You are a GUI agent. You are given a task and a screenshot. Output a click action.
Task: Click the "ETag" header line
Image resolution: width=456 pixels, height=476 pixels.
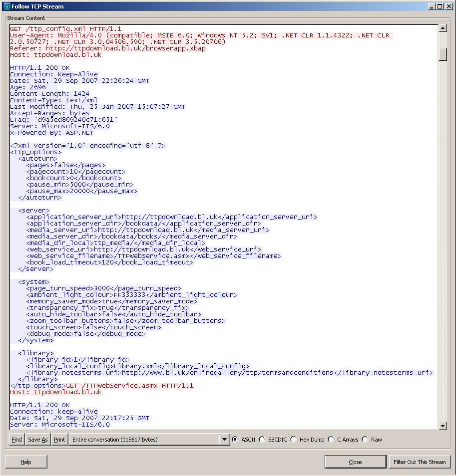(x=64, y=120)
